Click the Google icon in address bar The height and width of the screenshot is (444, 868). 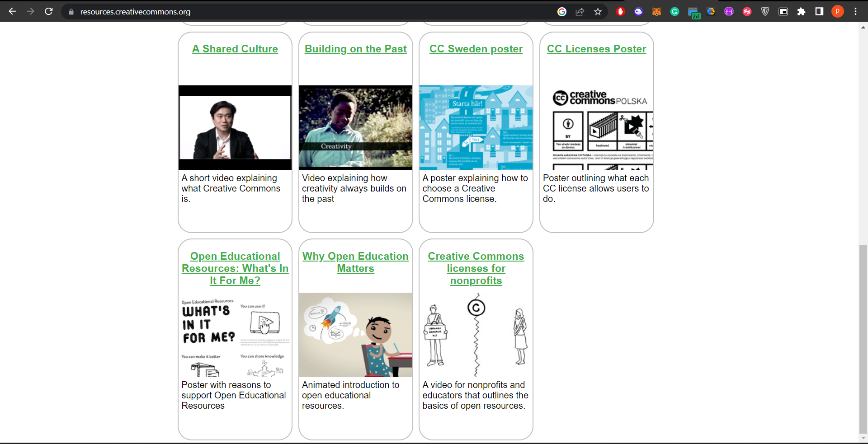click(562, 12)
